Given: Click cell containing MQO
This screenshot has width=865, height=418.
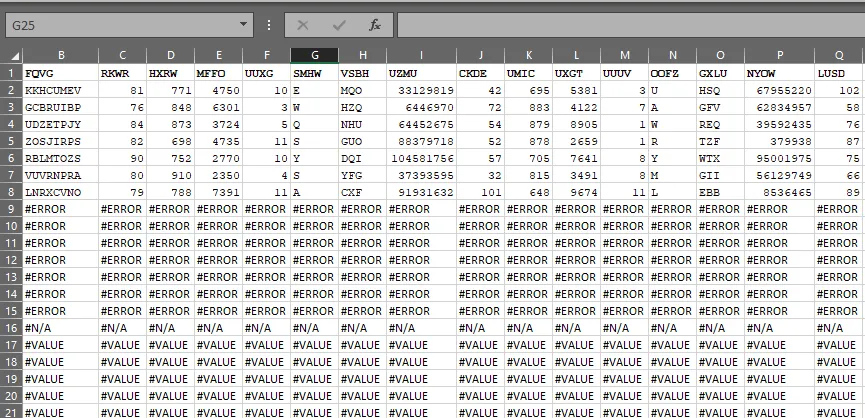Looking at the screenshot, I should point(362,90).
